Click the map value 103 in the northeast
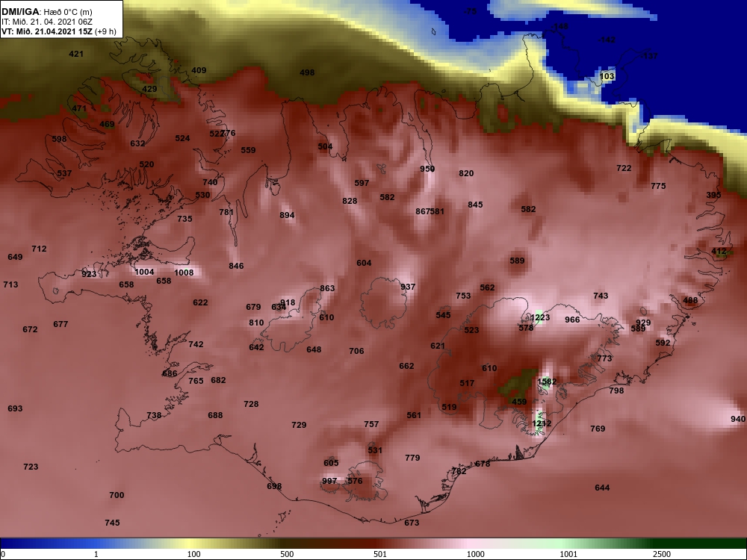The width and height of the screenshot is (747, 560). click(607, 76)
